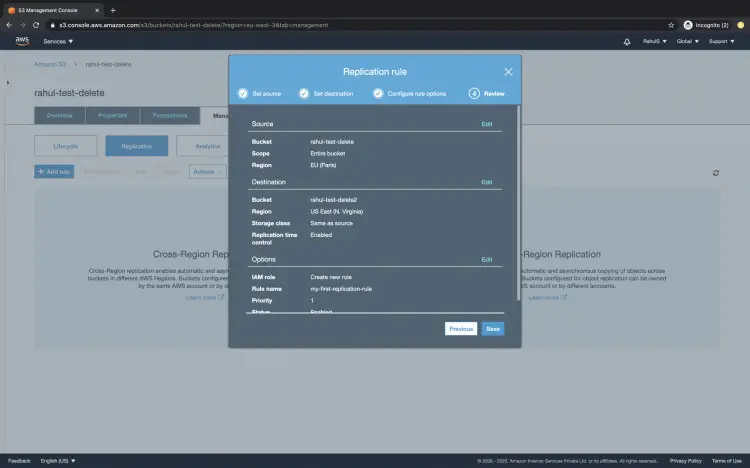
Task: Bookmark the page with star icon
Action: tap(671, 25)
